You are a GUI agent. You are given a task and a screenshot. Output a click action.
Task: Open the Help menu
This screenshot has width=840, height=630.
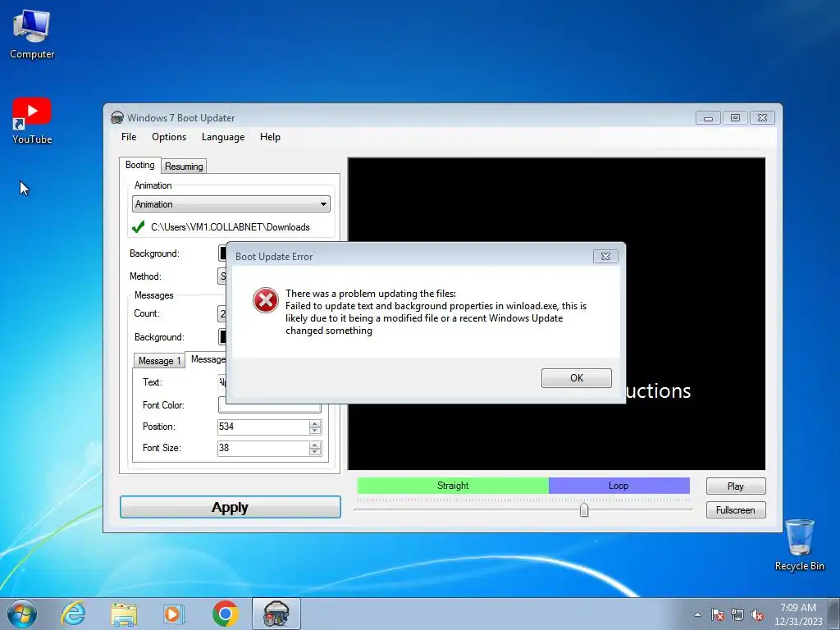point(270,137)
